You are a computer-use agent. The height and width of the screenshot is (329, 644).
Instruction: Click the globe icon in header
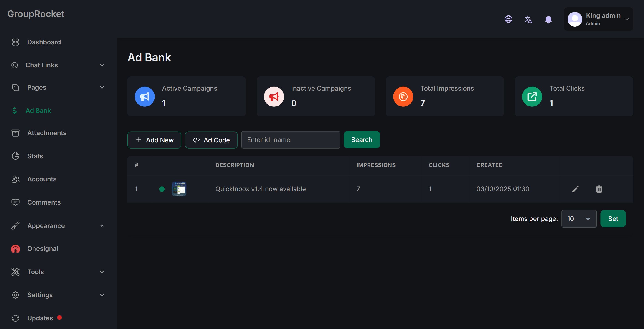[x=508, y=19]
